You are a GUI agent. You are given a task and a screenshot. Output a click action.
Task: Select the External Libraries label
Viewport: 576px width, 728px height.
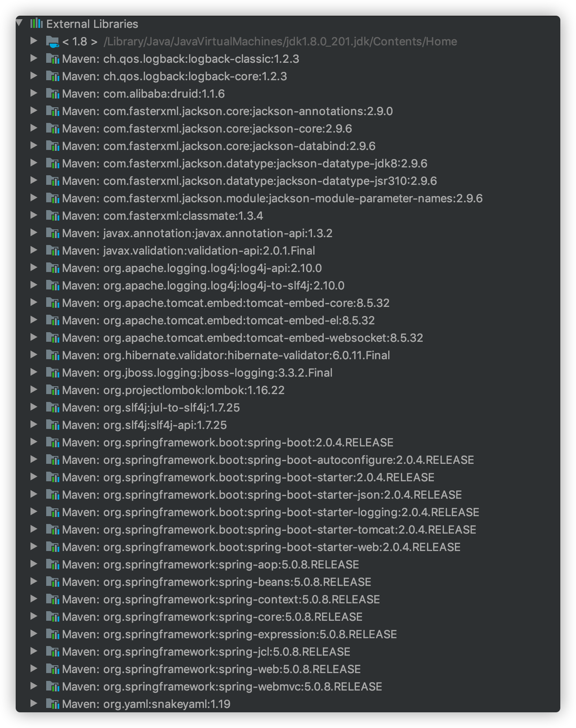tap(92, 24)
